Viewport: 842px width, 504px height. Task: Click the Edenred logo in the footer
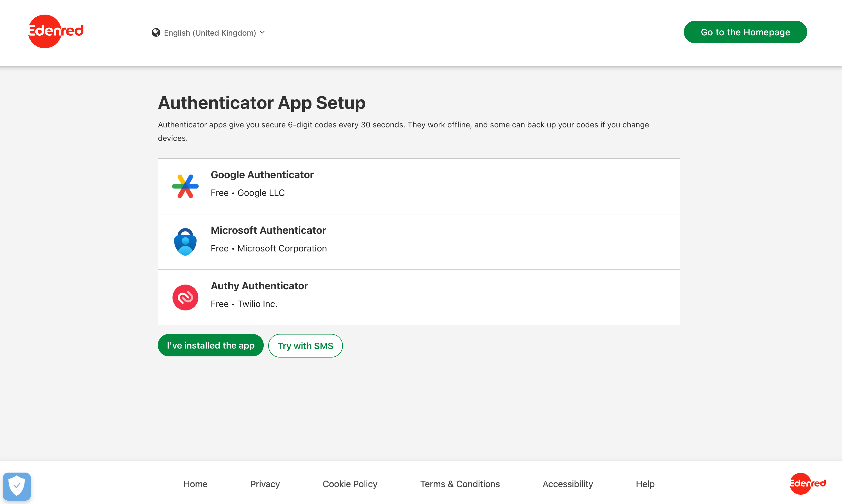(807, 484)
